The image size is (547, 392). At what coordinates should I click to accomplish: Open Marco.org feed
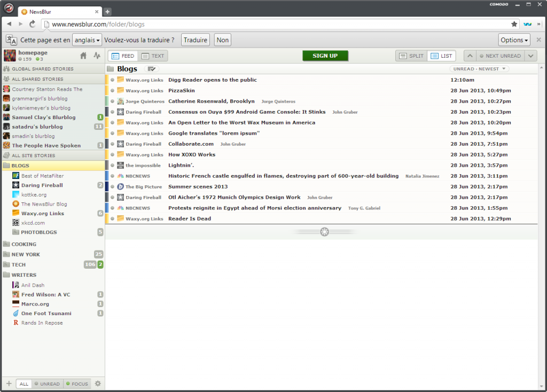pos(53,304)
